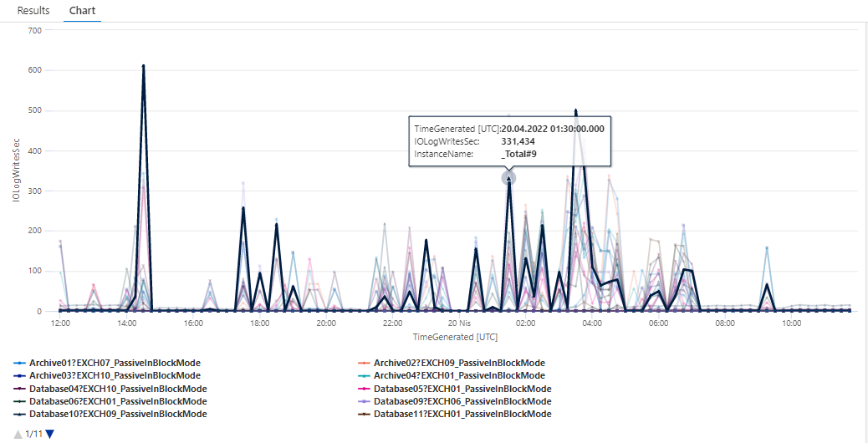868x443 pixels.
Task: Toggle Database10?EXCH09_PassiveInBlockMode legend series
Action: click(110, 415)
